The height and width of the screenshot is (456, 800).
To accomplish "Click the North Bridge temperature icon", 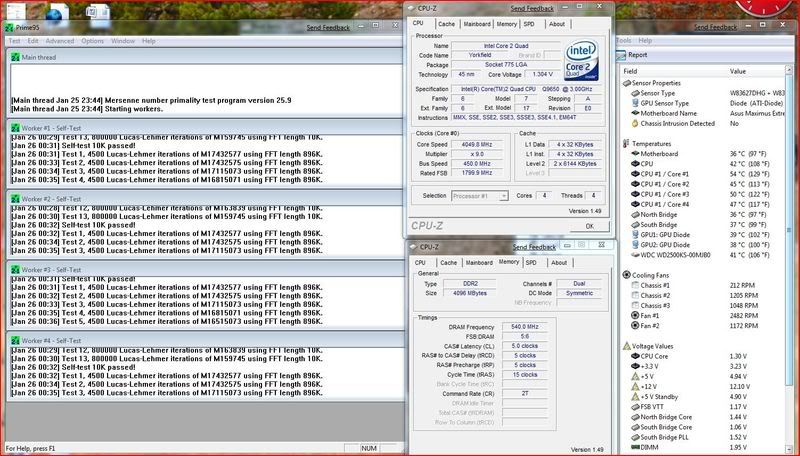I will point(635,215).
